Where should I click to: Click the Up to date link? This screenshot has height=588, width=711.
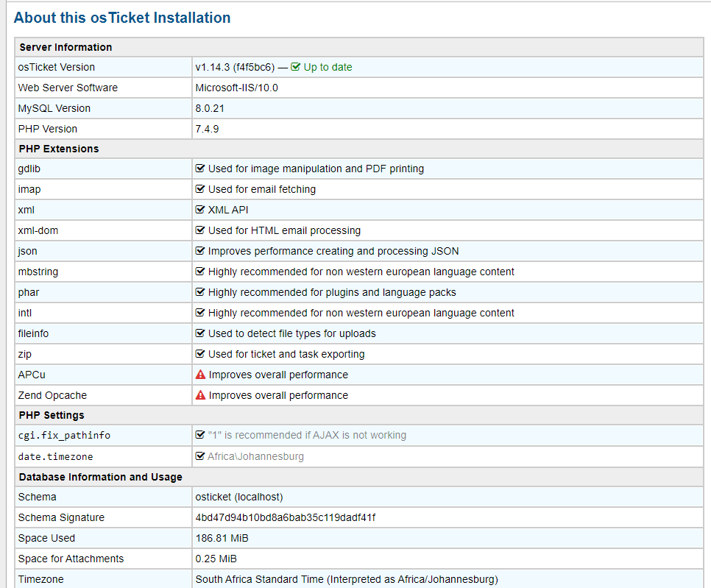click(328, 67)
